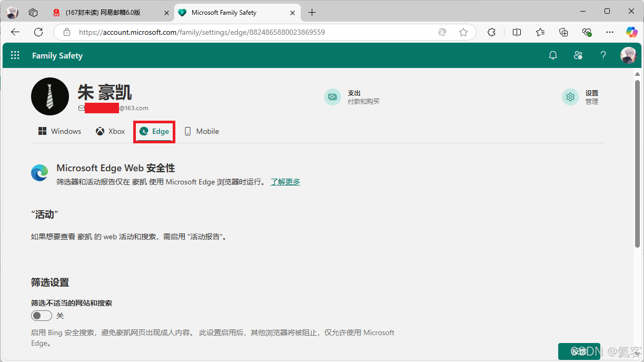Image resolution: width=644 pixels, height=362 pixels.
Task: Switch to the Windows tab
Action: (60, 131)
